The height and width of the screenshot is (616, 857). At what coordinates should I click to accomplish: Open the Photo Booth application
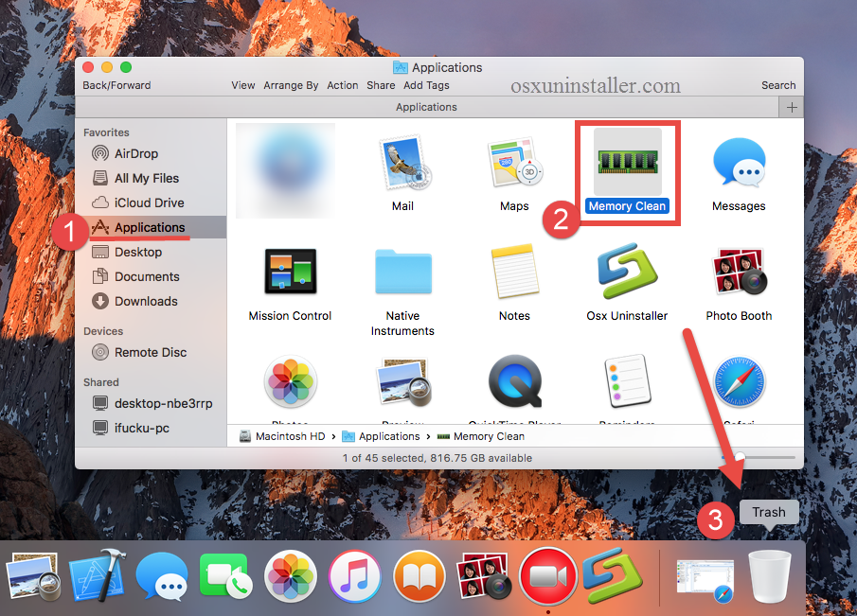739,272
